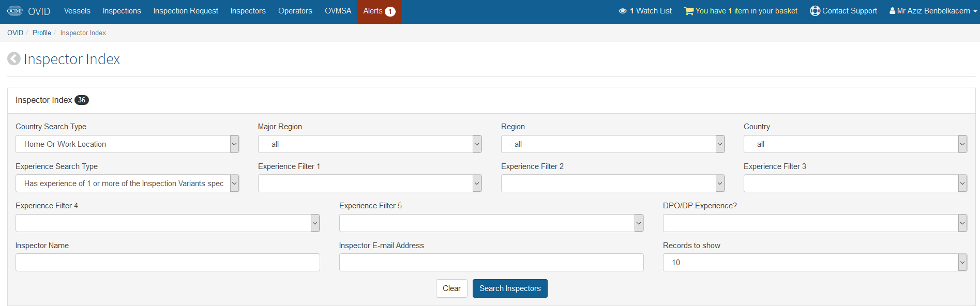Open the Records to show dropdown

pyautogui.click(x=815, y=263)
